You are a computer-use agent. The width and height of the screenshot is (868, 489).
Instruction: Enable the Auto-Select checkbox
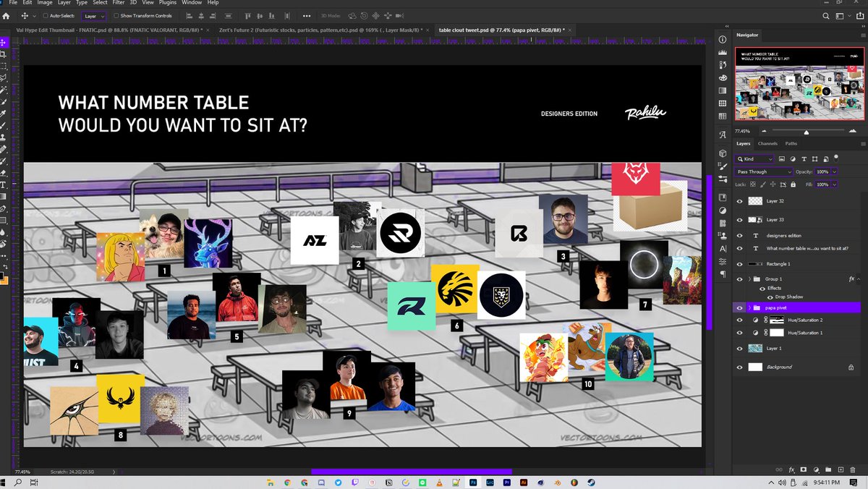tap(45, 15)
